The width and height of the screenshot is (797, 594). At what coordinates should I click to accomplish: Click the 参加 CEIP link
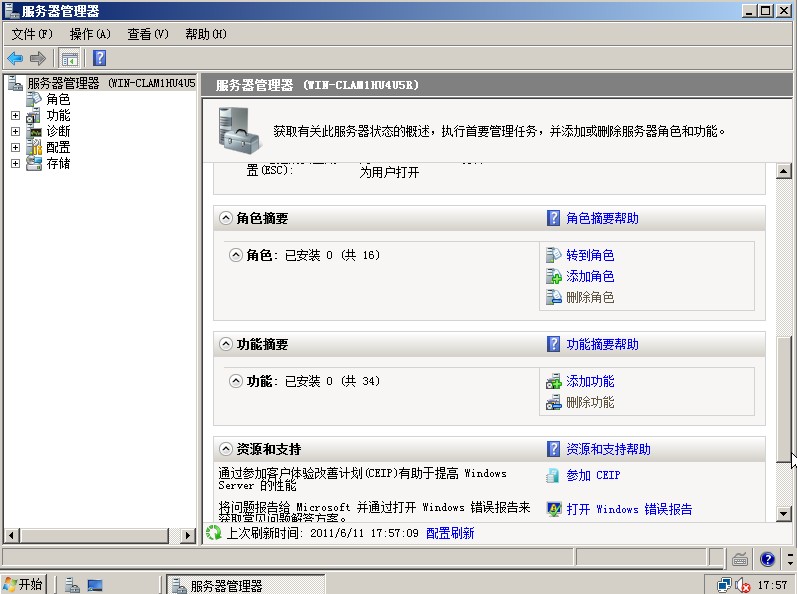click(593, 475)
